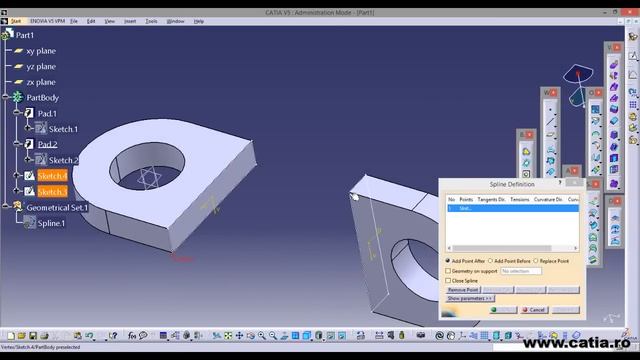Expand the Sketch.2 node
Screen dimensions: 640x360
tap(28, 159)
